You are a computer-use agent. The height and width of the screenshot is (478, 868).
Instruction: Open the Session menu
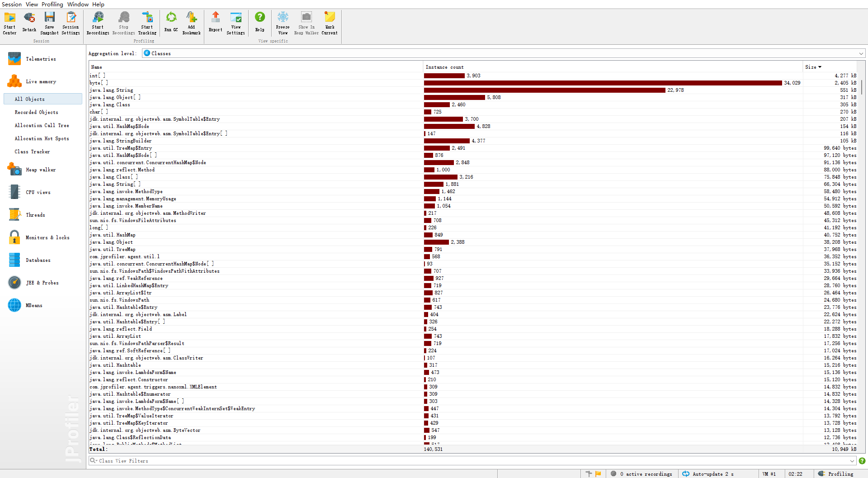[12, 4]
